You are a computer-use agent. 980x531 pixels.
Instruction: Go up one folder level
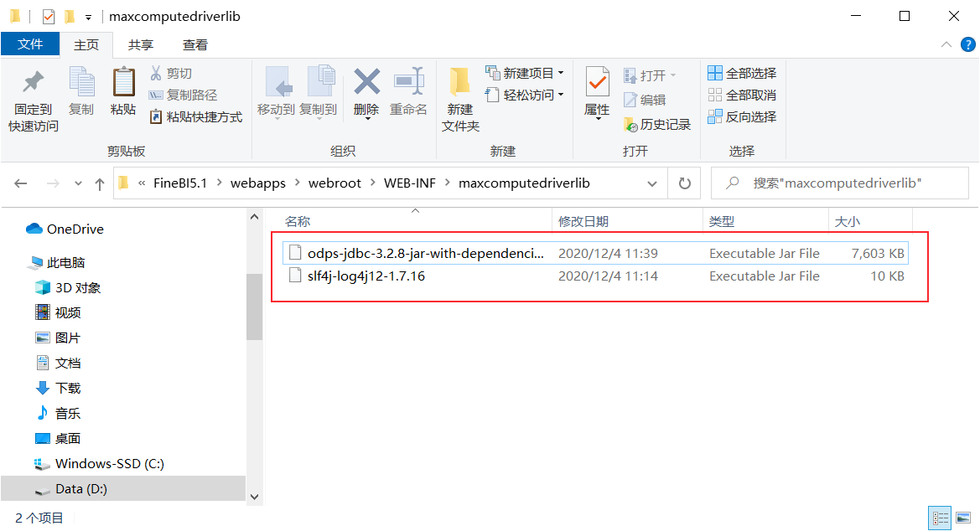pos(100,183)
